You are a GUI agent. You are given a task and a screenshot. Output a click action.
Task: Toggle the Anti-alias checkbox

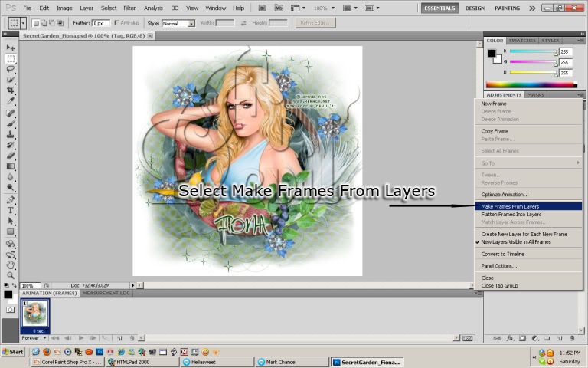[x=116, y=23]
